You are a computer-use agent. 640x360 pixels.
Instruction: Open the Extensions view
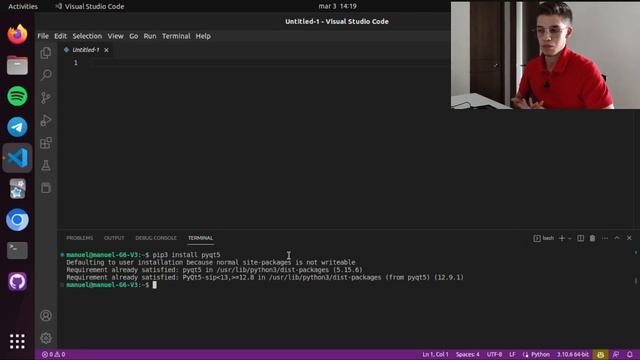pos(46,143)
